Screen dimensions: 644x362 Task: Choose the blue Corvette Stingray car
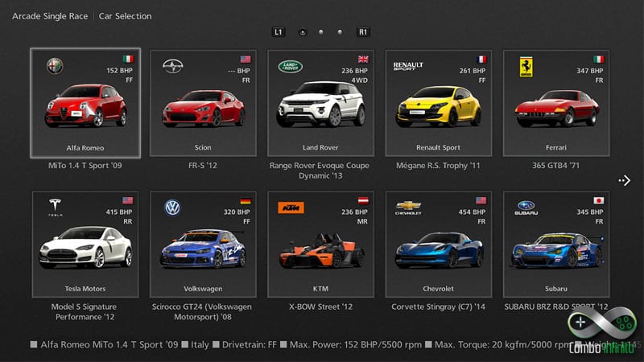(438, 245)
